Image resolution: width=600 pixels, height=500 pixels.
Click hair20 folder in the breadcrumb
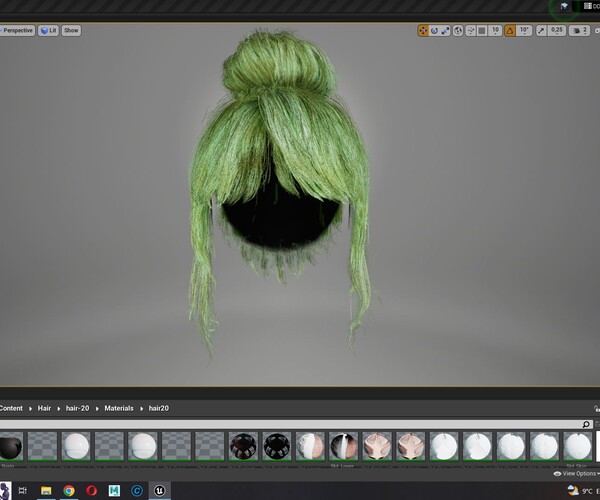(x=158, y=408)
